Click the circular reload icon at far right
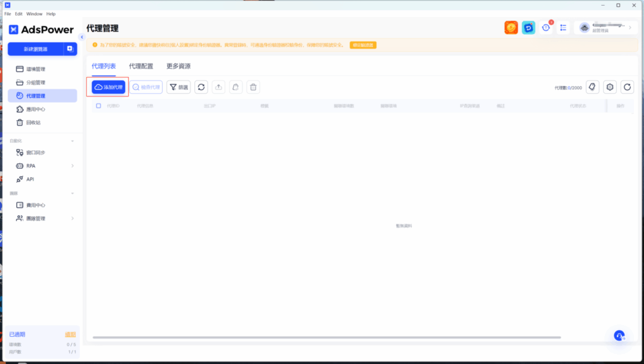The image size is (644, 364). click(627, 87)
